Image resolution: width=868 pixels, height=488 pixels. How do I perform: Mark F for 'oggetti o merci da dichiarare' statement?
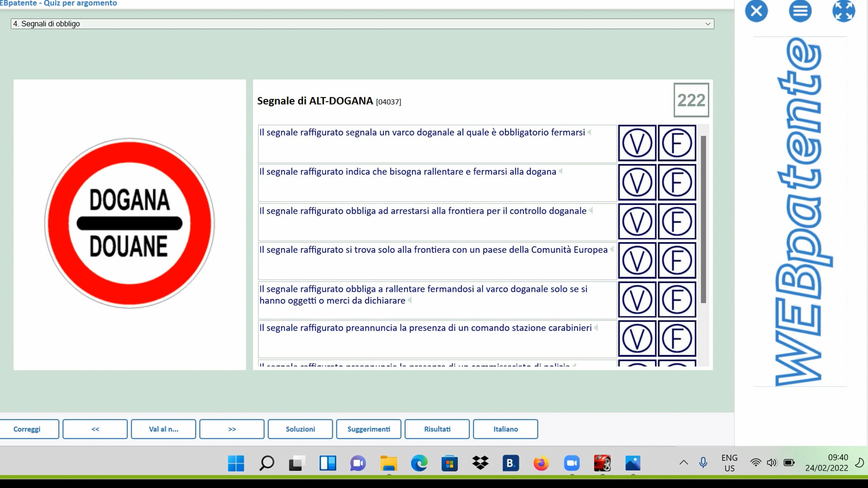(677, 300)
